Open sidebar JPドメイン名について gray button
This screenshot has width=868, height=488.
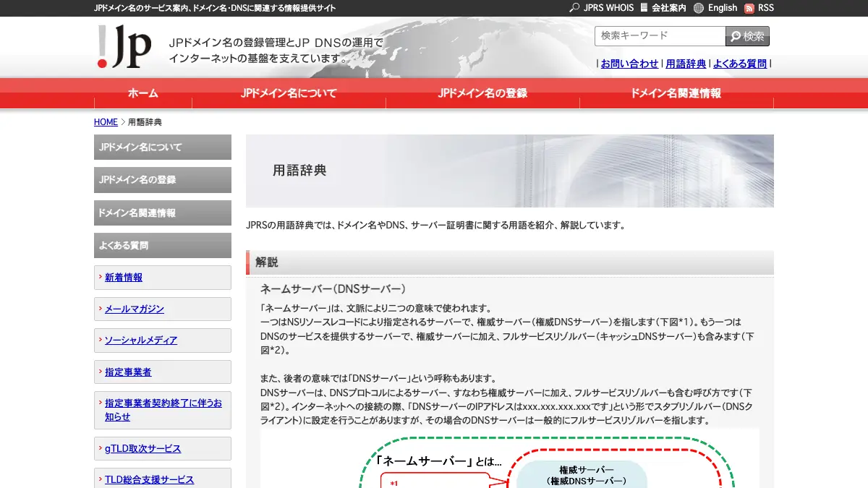163,147
